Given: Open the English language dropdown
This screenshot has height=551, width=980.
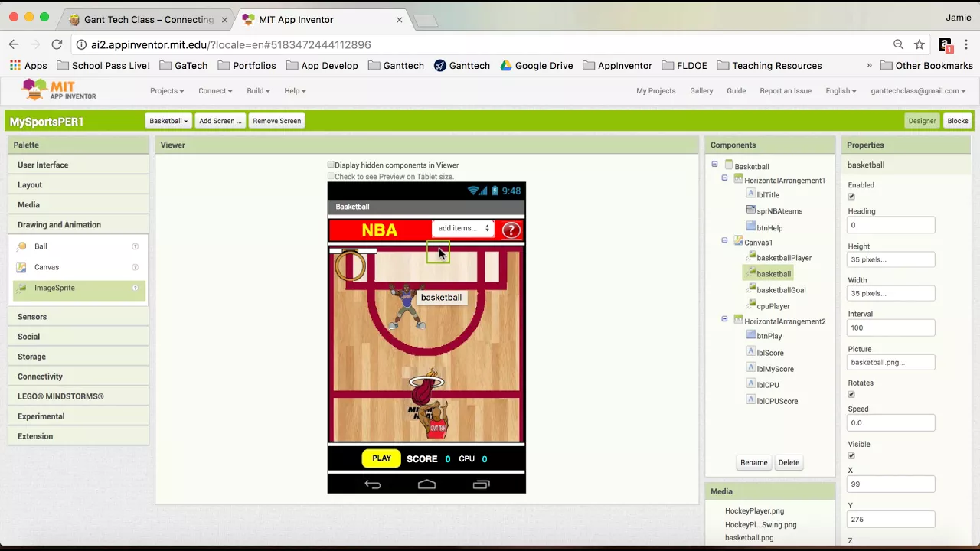Looking at the screenshot, I should pyautogui.click(x=841, y=90).
